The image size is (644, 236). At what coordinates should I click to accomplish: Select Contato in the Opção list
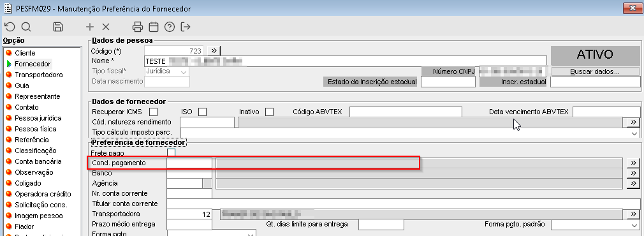[27, 107]
